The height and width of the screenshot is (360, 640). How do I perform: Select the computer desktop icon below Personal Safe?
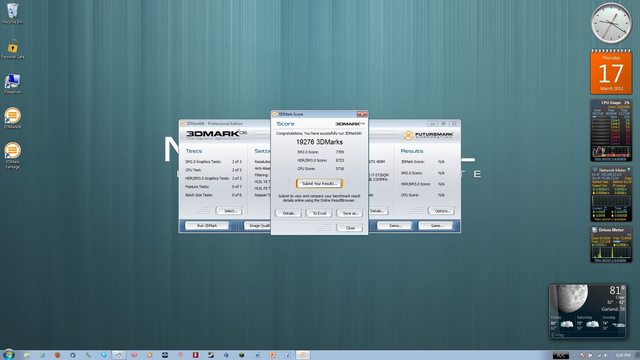(13, 84)
